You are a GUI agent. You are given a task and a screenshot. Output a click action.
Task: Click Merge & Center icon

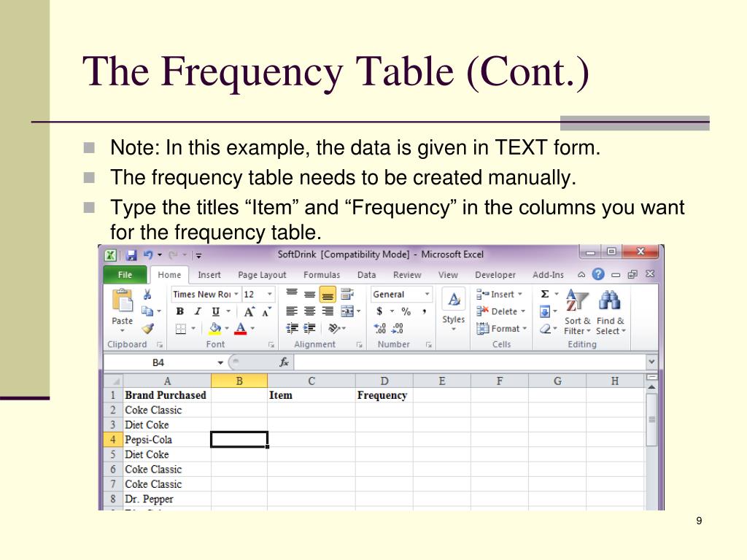[x=347, y=311]
